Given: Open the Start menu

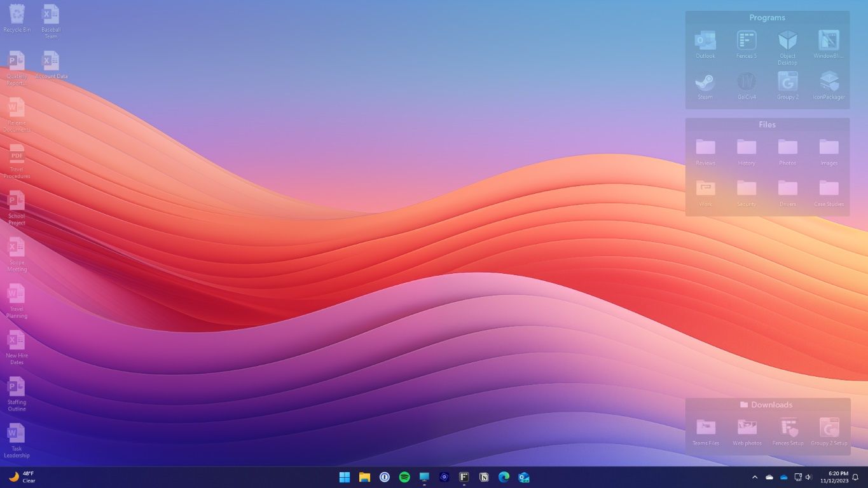Looking at the screenshot, I should pyautogui.click(x=344, y=477).
